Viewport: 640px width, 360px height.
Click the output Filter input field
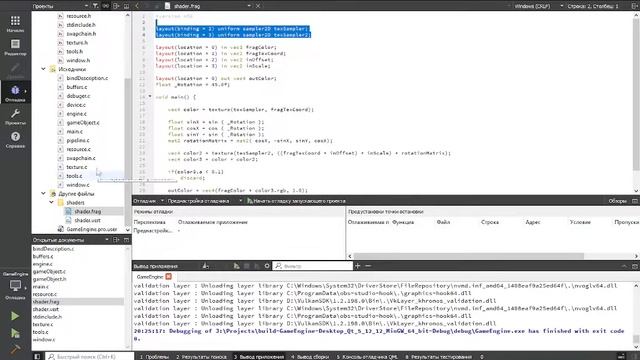click(313, 266)
